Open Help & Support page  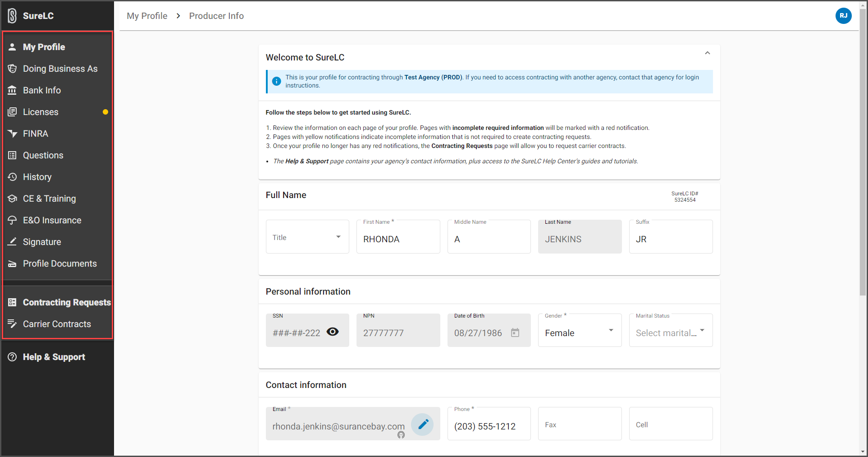tap(57, 357)
